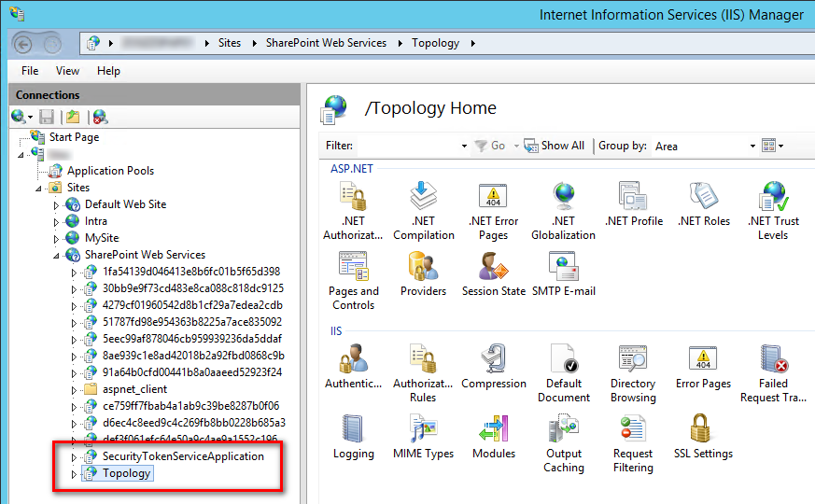The height and width of the screenshot is (504, 815).
Task: Collapse the SharePoint Web Services node
Action: 57,255
